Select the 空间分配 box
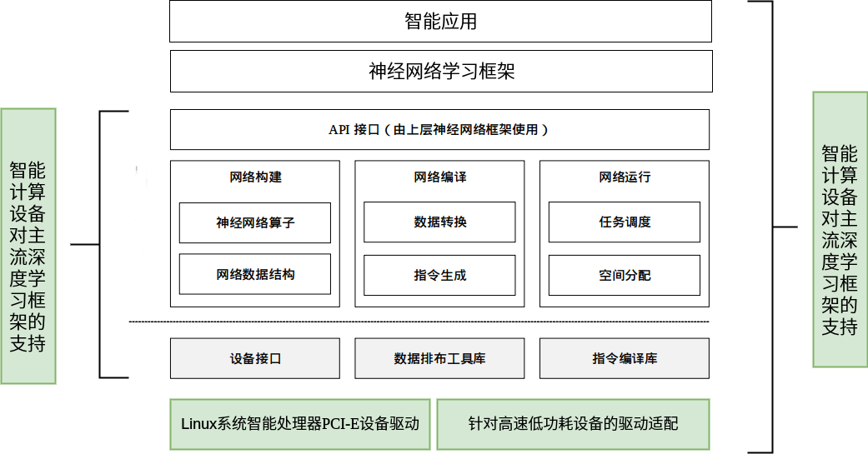Viewport: 868px width, 454px height. (x=625, y=274)
